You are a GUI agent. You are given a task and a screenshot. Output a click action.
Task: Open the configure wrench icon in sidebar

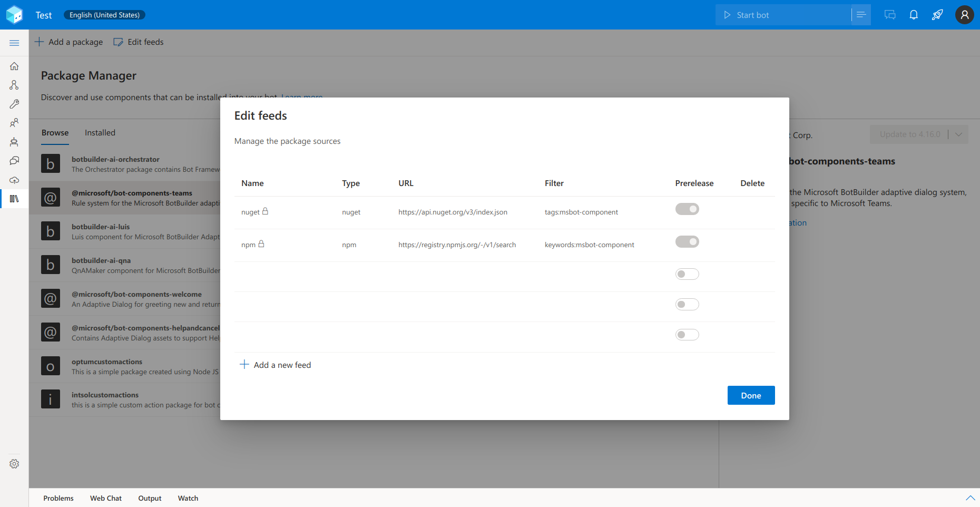tap(14, 104)
